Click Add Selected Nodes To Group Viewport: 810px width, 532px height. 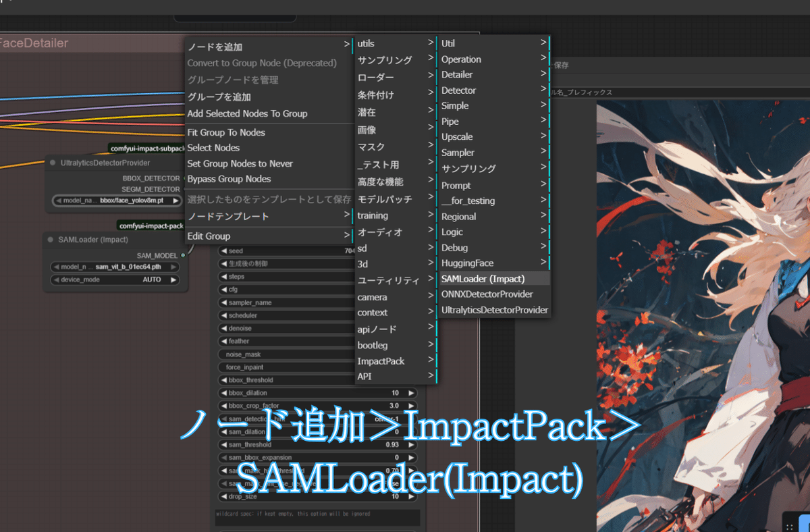tap(246, 113)
